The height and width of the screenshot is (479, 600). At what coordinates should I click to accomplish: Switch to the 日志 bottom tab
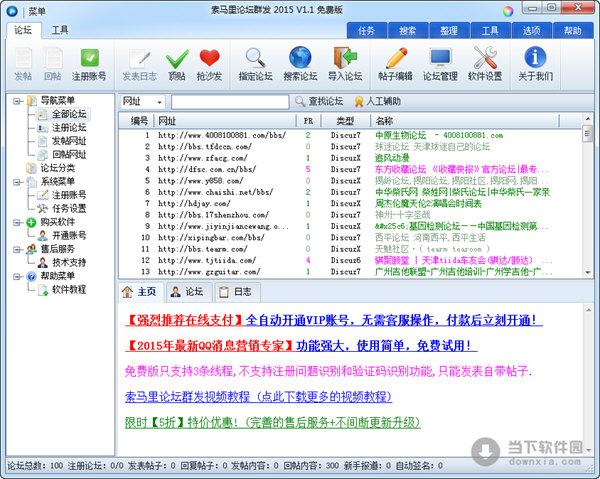[233, 292]
